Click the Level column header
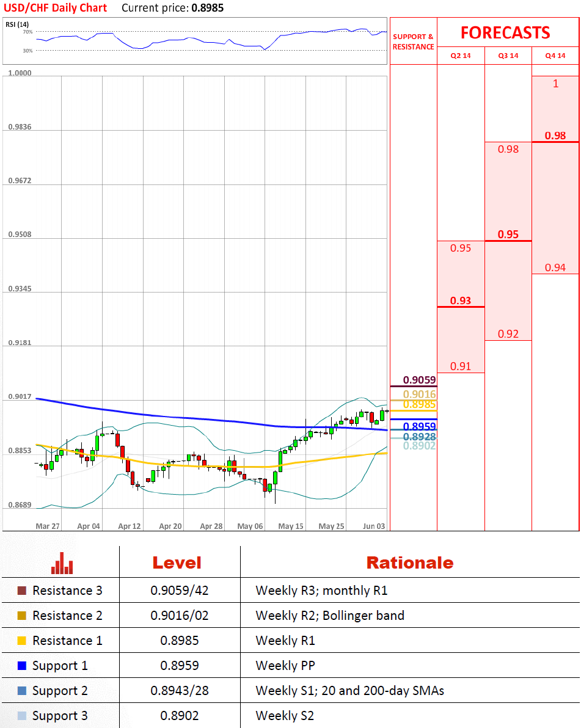The width and height of the screenshot is (581, 728). point(177,562)
